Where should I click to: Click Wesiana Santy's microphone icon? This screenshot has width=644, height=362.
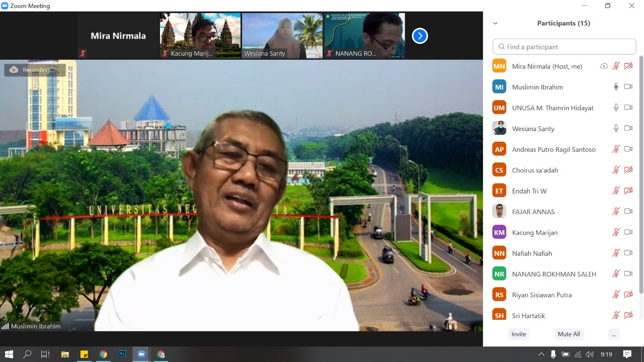[x=616, y=128]
